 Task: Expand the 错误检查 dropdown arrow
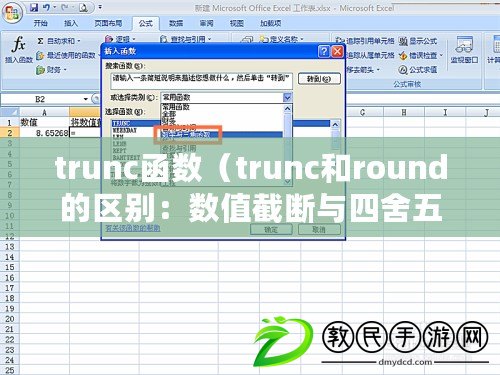tap(441, 55)
